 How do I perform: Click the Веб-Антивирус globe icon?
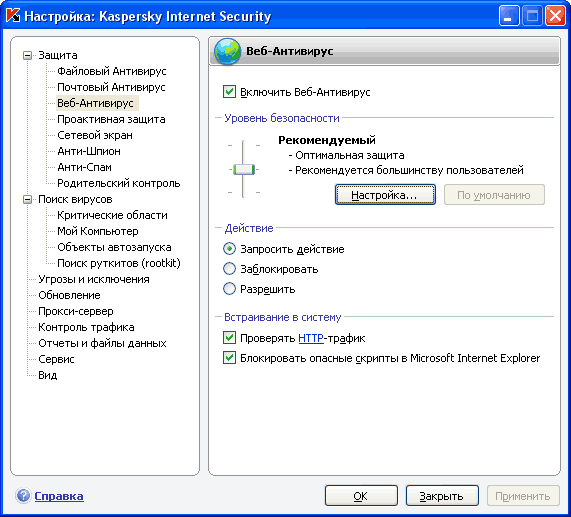point(227,51)
